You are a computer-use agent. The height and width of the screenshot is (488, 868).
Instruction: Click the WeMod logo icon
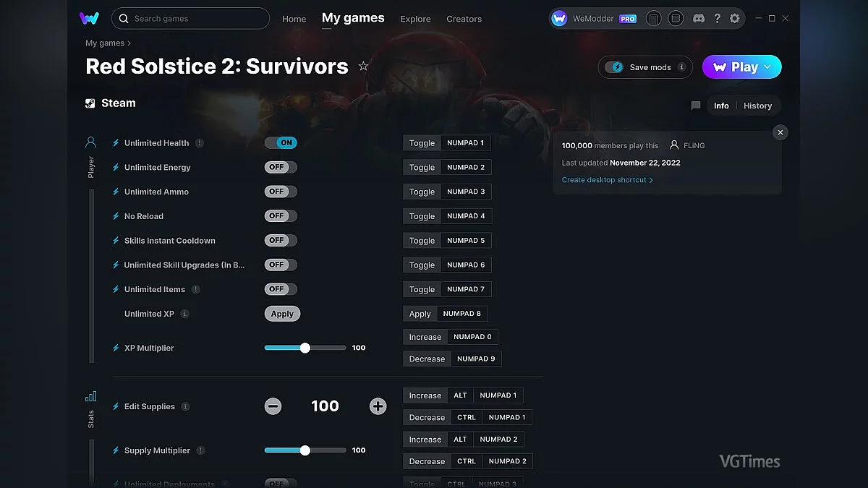pyautogui.click(x=89, y=18)
